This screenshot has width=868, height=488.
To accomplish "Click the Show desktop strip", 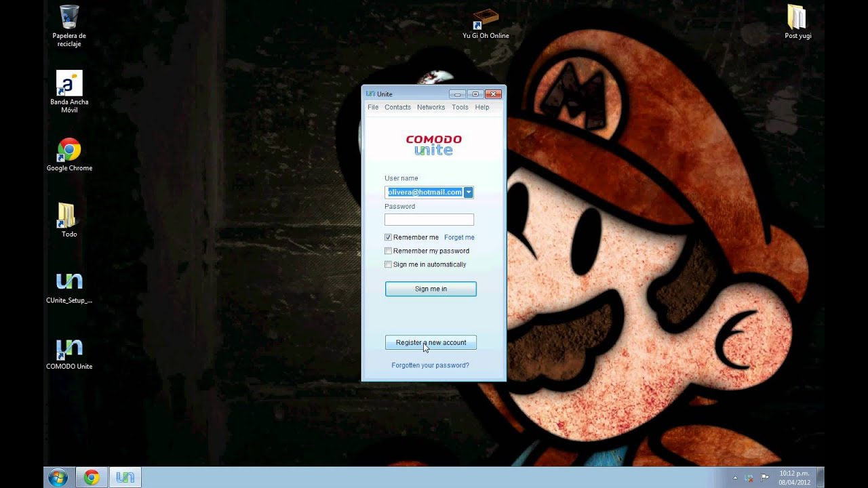I will click(x=821, y=477).
